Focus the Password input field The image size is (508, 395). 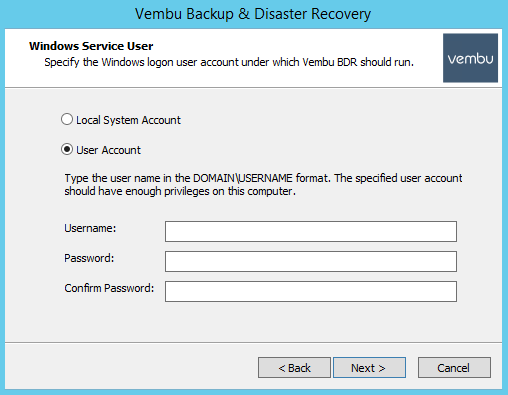point(311,261)
